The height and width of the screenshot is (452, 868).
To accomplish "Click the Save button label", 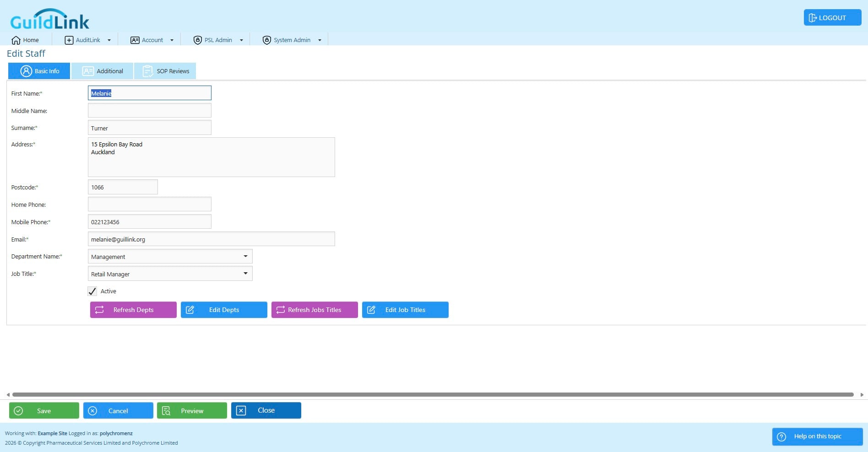I will coord(44,411).
